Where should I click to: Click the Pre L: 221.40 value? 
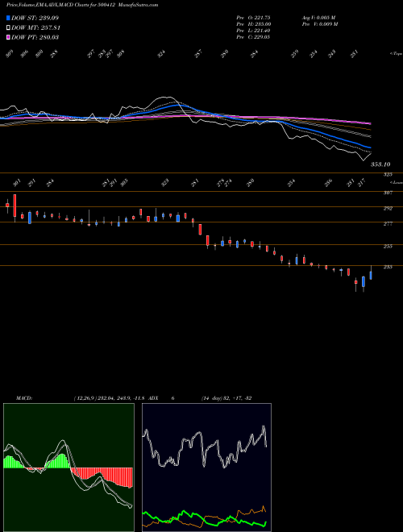coord(253,31)
